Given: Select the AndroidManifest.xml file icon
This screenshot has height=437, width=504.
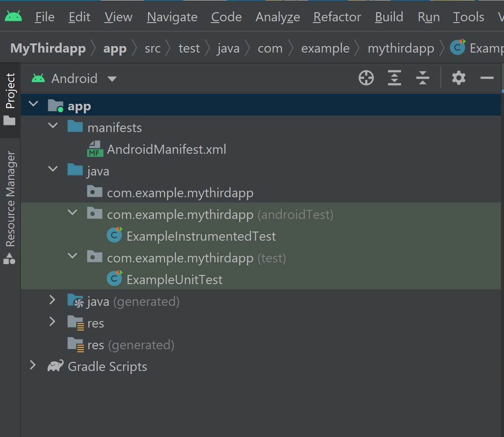Looking at the screenshot, I should click(95, 149).
